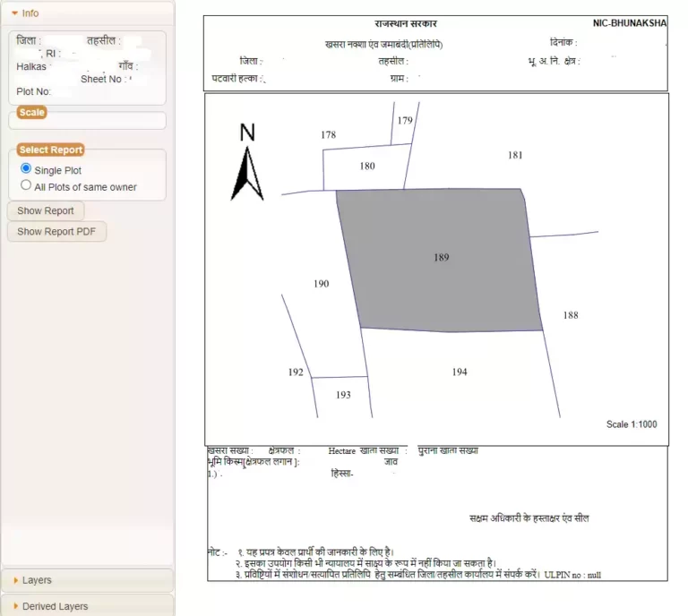
Task: Click plot 192 on the map
Action: tap(296, 372)
